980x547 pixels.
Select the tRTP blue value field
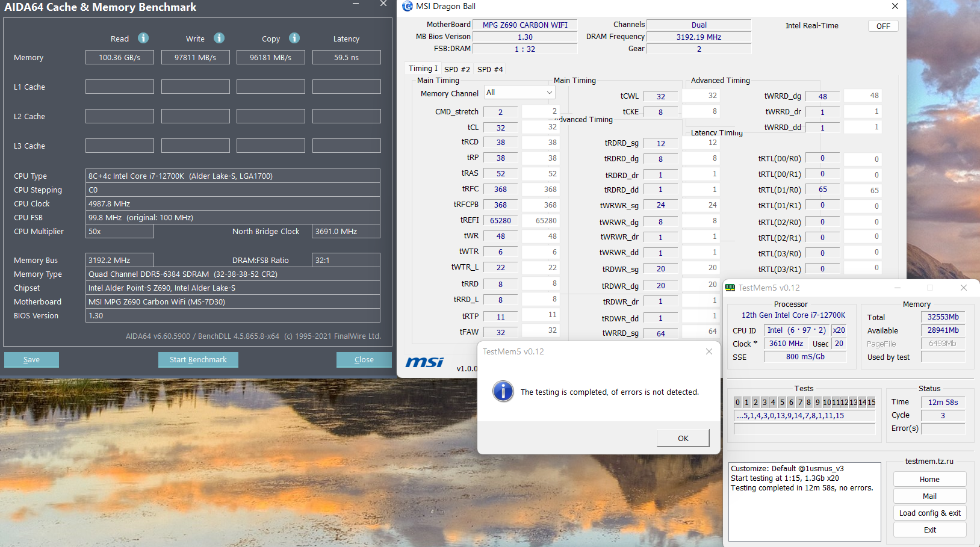[x=500, y=317]
